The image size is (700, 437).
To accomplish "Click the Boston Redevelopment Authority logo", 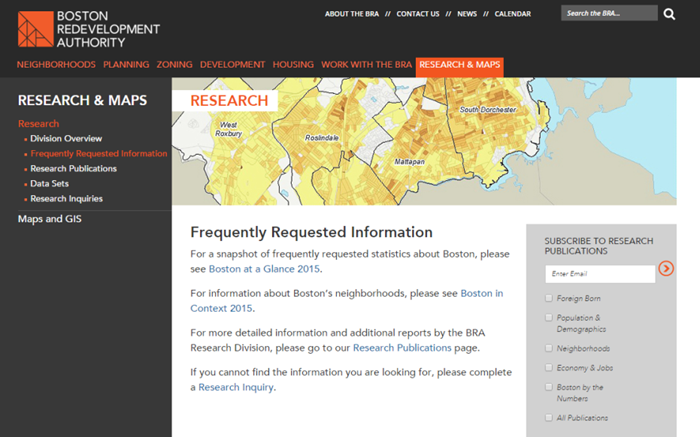I will click(73, 29).
